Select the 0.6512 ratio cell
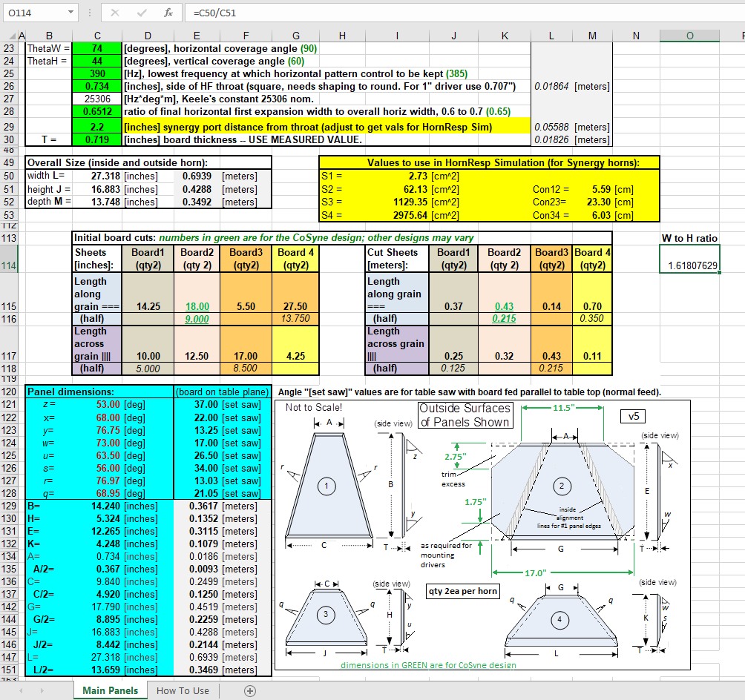This screenshot has height=700, width=745. (x=97, y=112)
